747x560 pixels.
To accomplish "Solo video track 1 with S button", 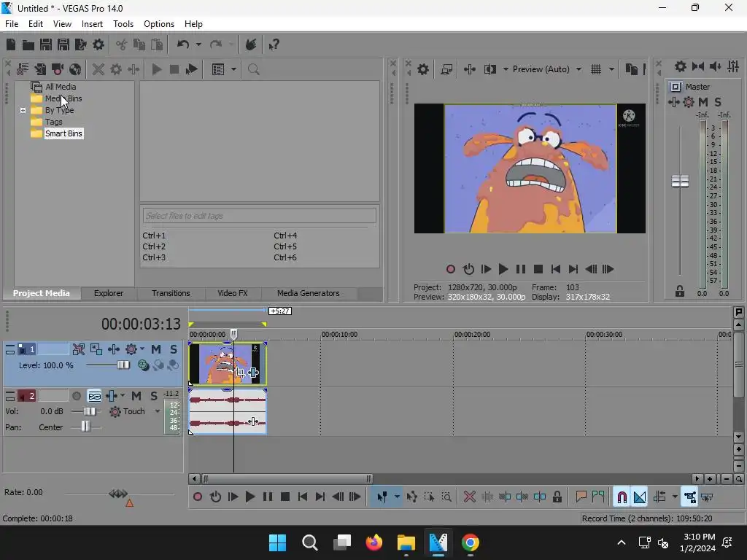I will pos(174,349).
